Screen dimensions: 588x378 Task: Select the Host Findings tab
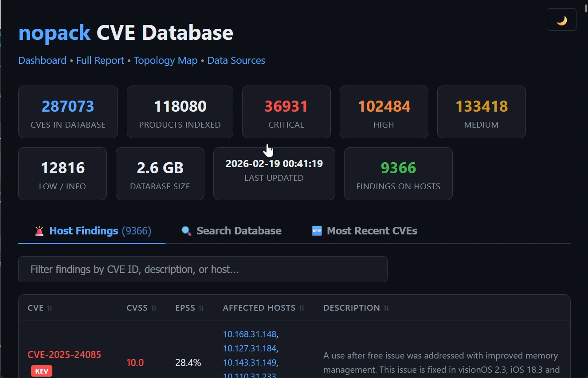pos(83,230)
